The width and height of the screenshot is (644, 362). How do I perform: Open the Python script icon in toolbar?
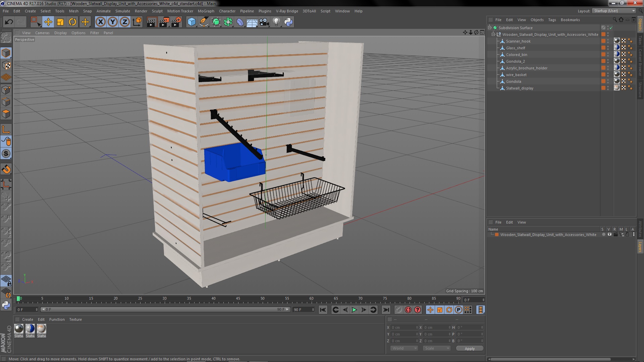click(x=288, y=22)
